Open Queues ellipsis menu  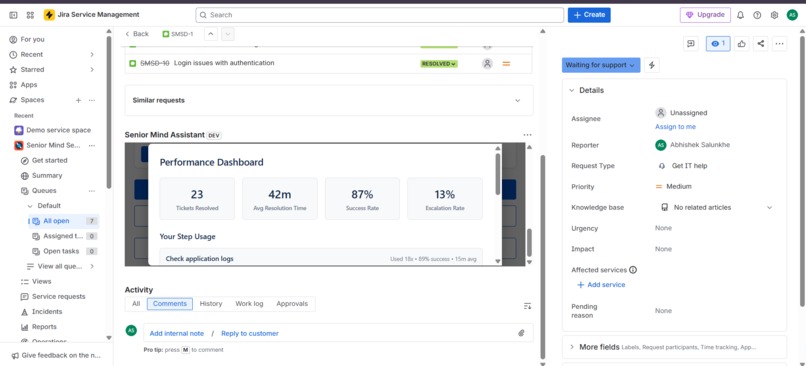92,191
